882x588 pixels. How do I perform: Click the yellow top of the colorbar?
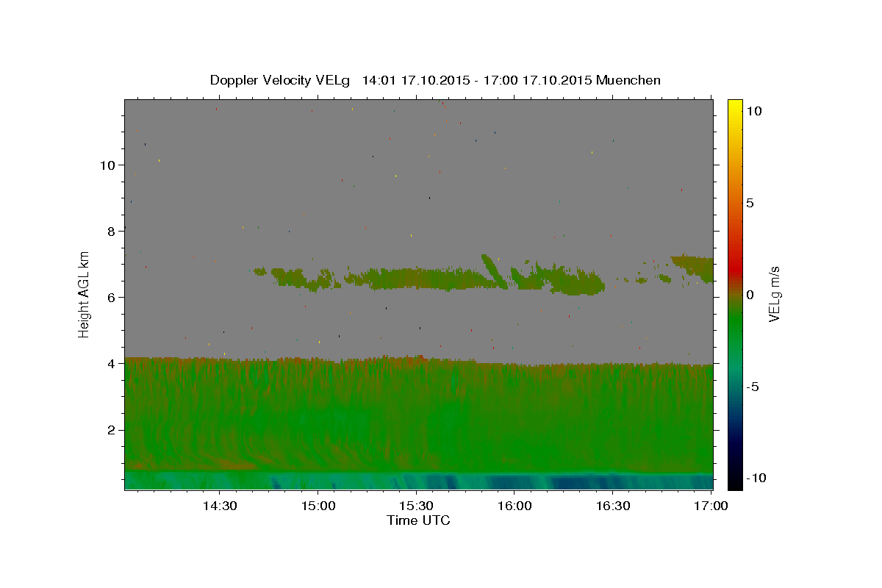click(x=734, y=107)
